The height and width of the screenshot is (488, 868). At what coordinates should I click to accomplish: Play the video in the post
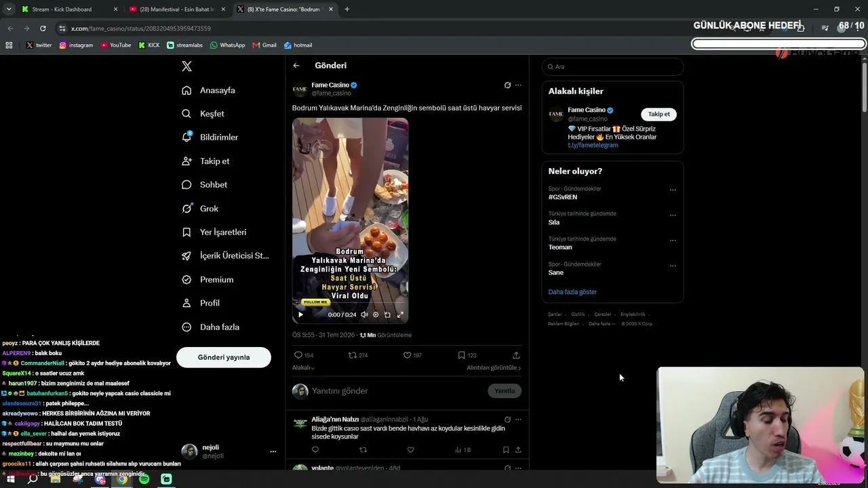click(x=301, y=314)
